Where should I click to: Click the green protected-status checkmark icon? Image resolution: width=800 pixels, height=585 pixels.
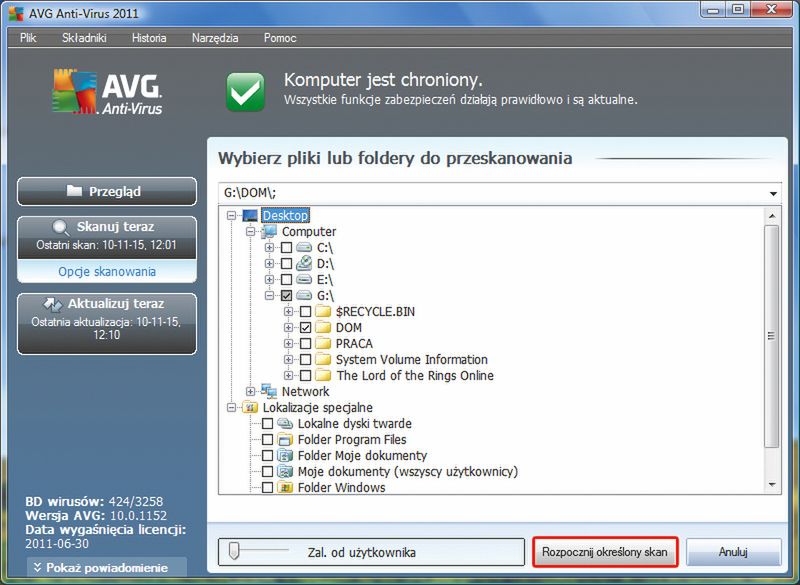pyautogui.click(x=245, y=92)
